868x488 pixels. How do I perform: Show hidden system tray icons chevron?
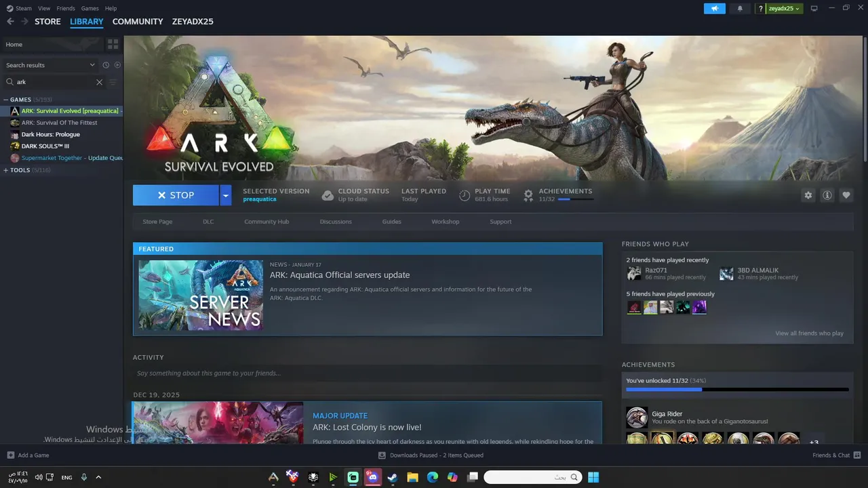[98, 477]
